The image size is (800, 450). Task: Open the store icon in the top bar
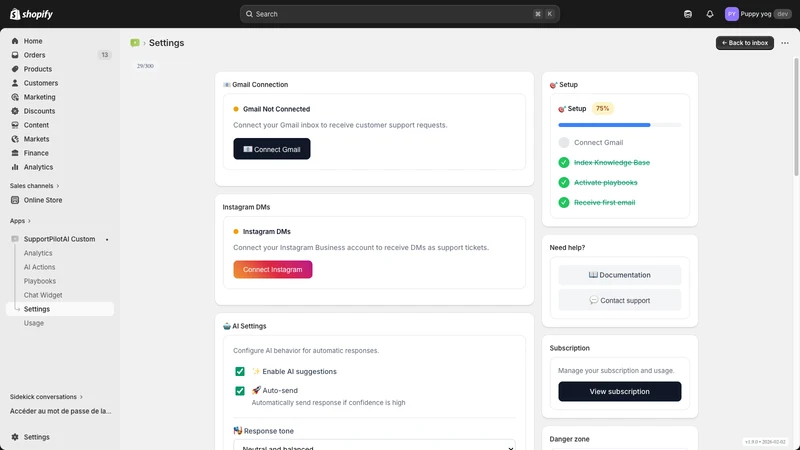tap(688, 14)
